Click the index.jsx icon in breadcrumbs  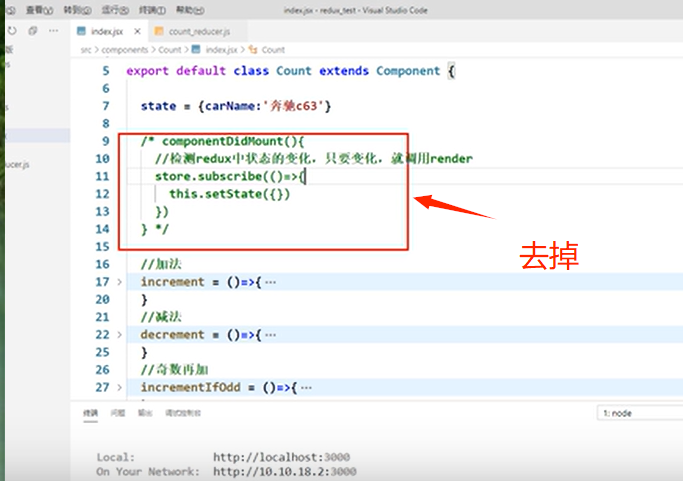click(x=196, y=50)
